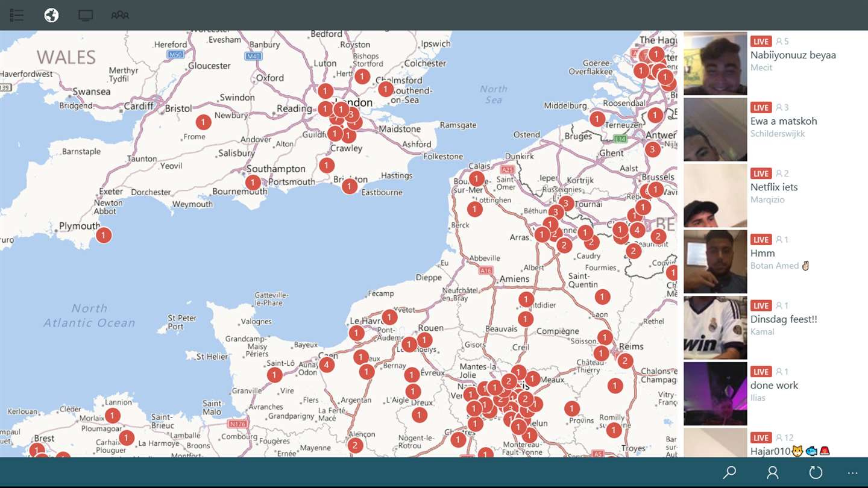Click Dinsdag feest!! stream thumbnail
The width and height of the screenshot is (868, 488).
click(715, 328)
